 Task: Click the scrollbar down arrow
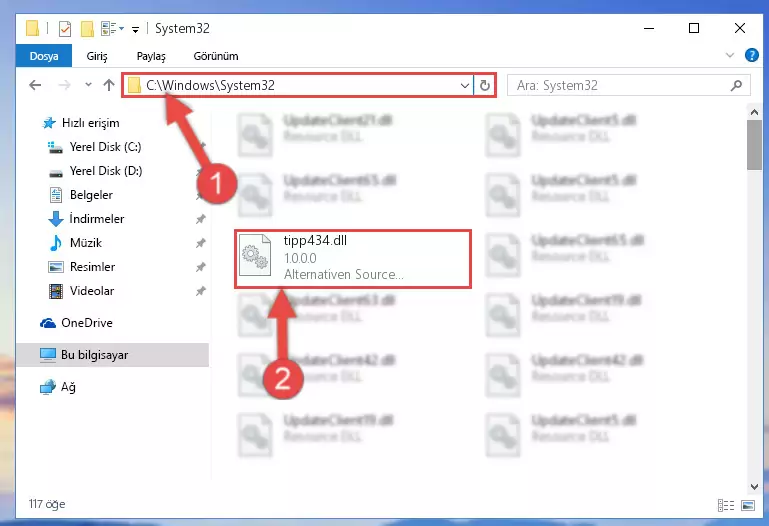(754, 487)
